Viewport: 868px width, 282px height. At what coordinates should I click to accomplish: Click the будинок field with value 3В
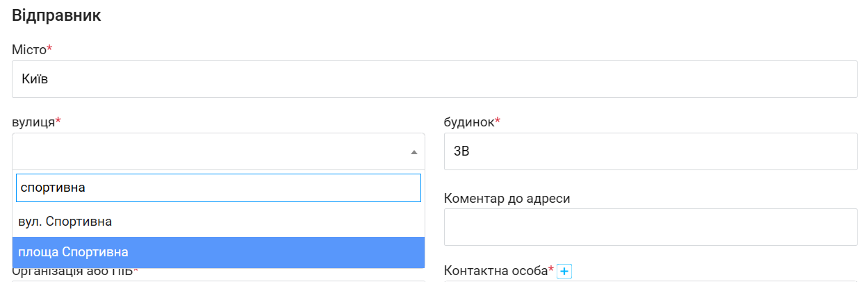pyautogui.click(x=650, y=151)
